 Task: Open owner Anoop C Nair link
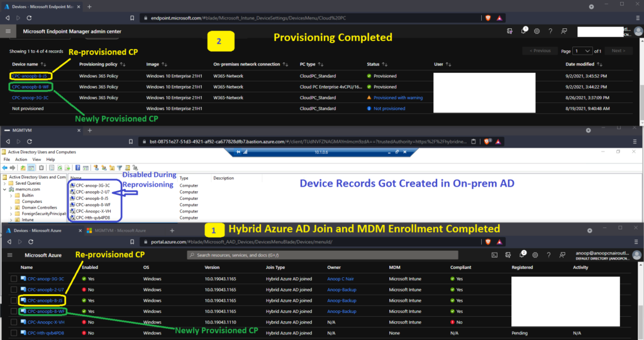pyautogui.click(x=340, y=279)
